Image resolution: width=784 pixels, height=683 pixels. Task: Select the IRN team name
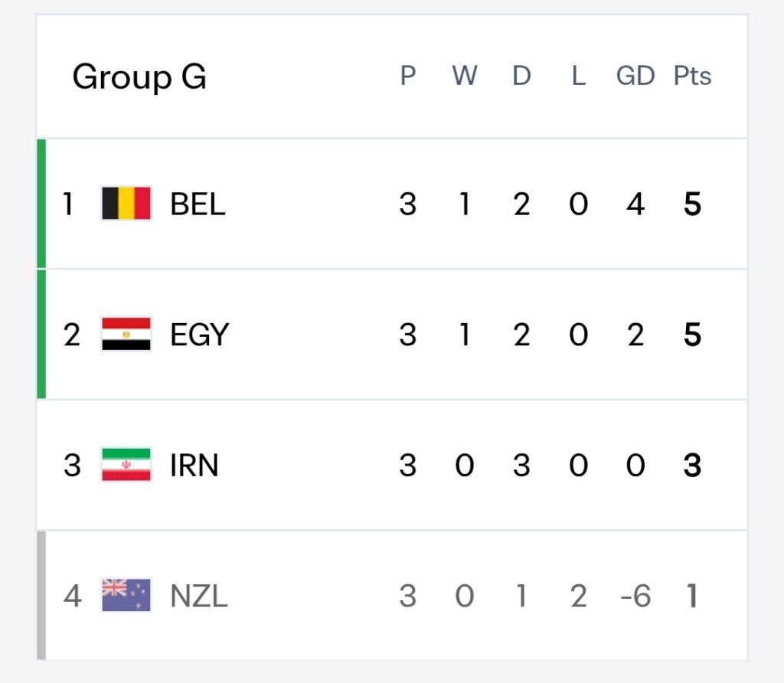[194, 465]
